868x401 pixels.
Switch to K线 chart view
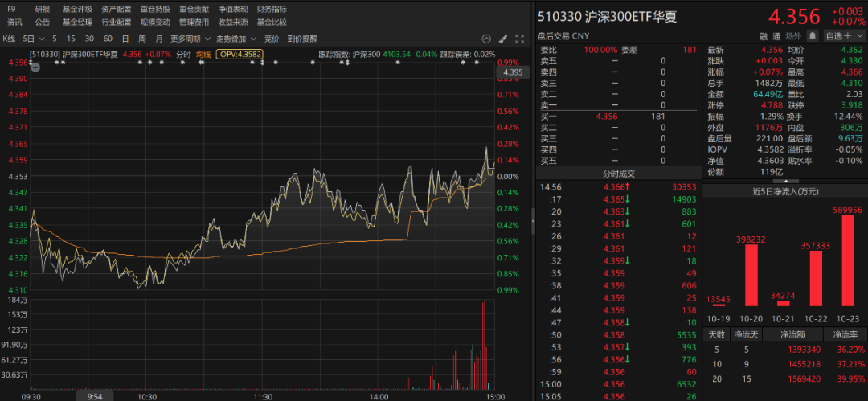(10, 39)
